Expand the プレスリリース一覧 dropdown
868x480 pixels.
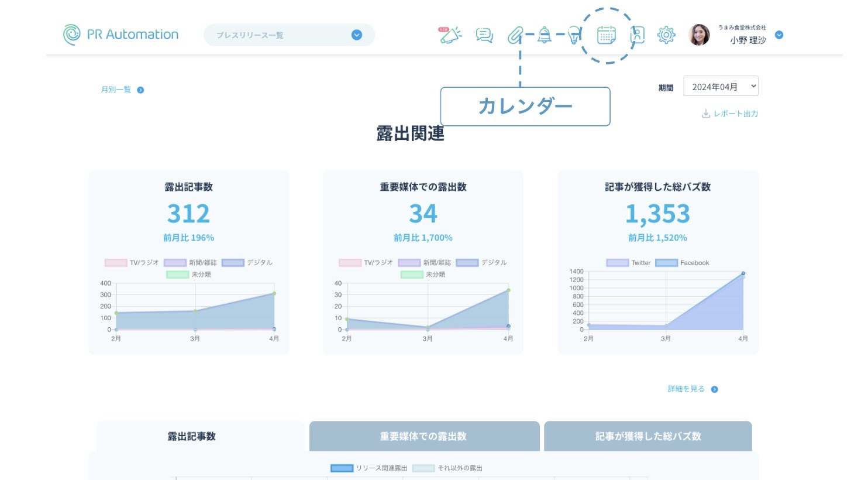[x=356, y=35]
